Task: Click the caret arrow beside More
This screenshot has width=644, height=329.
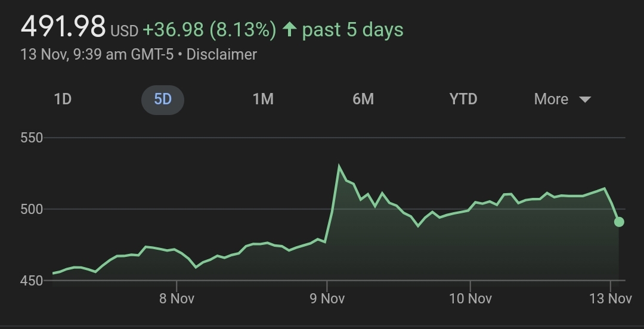Action: (585, 100)
